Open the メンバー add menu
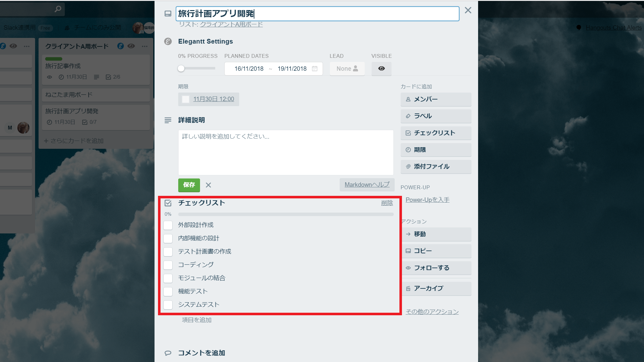This screenshot has height=362, width=644. coord(436,99)
